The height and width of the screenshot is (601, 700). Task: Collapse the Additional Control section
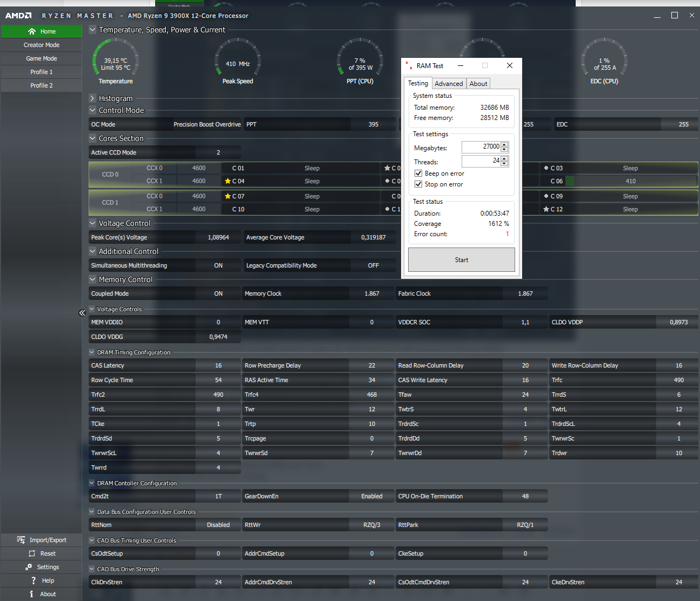coord(92,251)
